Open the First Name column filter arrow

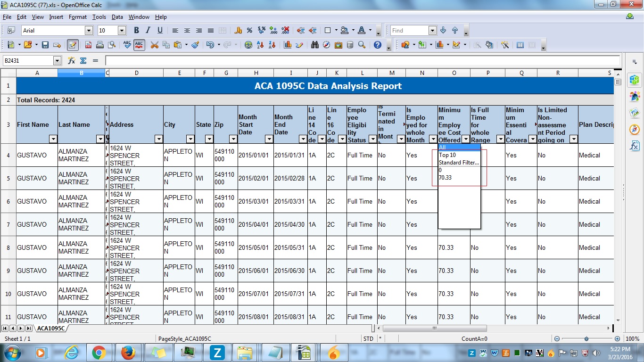pyautogui.click(x=53, y=139)
